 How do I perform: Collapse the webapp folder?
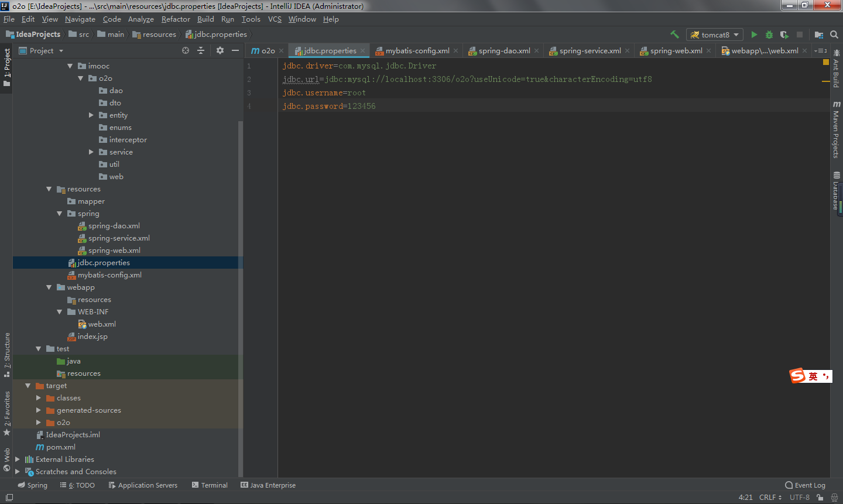click(x=49, y=287)
